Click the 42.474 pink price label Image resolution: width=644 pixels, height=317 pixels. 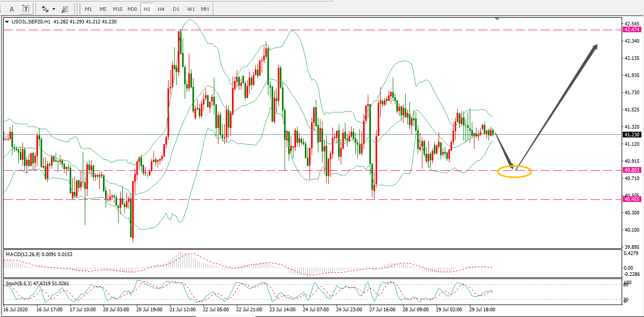pos(631,30)
